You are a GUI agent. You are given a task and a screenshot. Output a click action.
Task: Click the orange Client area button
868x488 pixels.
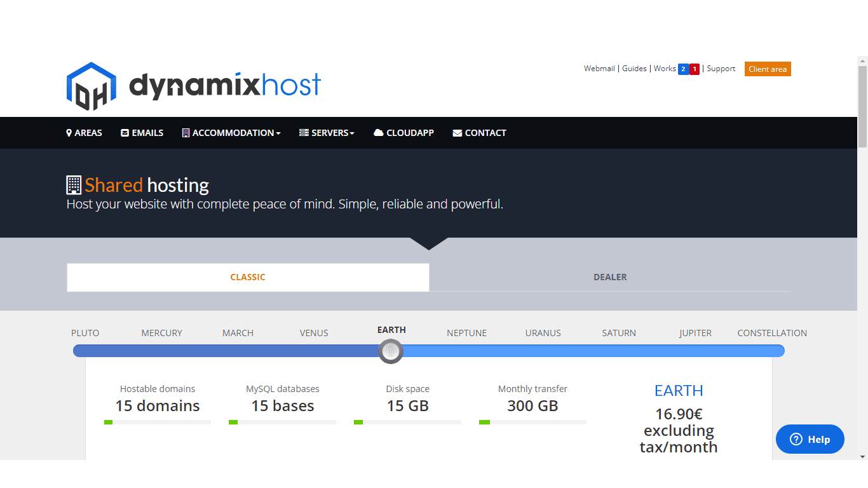pos(768,69)
